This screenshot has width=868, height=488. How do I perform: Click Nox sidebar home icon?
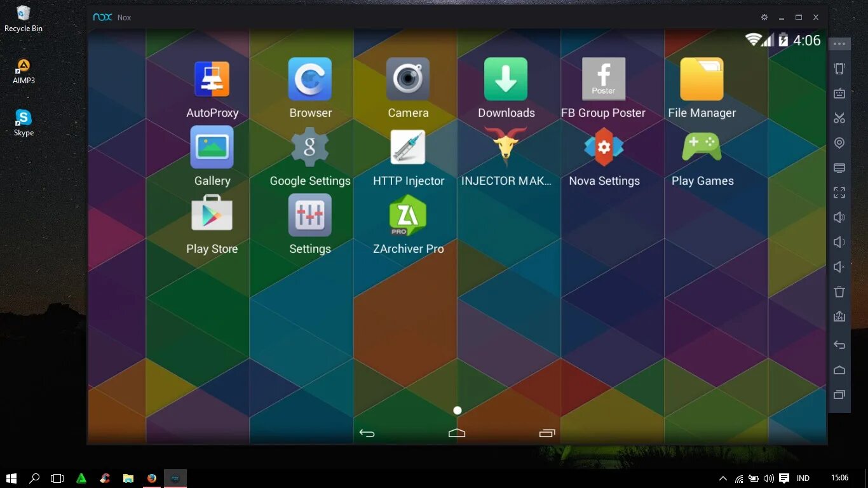click(839, 370)
